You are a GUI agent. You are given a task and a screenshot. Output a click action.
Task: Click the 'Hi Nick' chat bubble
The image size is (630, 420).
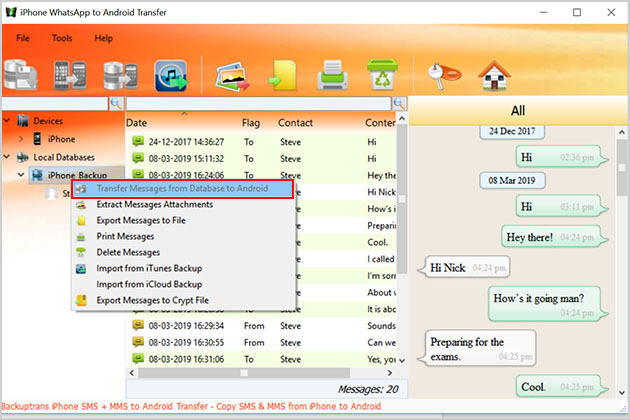pos(463,267)
